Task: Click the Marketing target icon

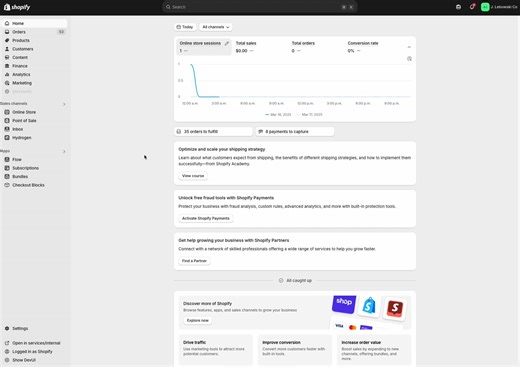Action: tap(7, 83)
